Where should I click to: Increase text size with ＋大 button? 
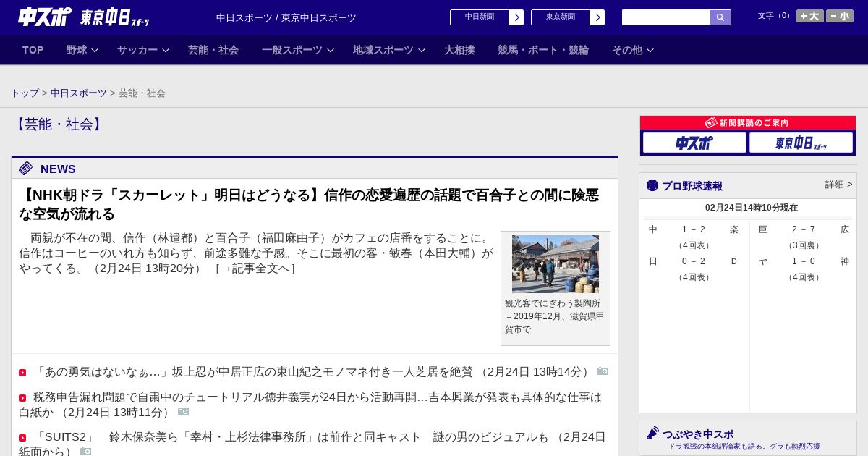810,16
